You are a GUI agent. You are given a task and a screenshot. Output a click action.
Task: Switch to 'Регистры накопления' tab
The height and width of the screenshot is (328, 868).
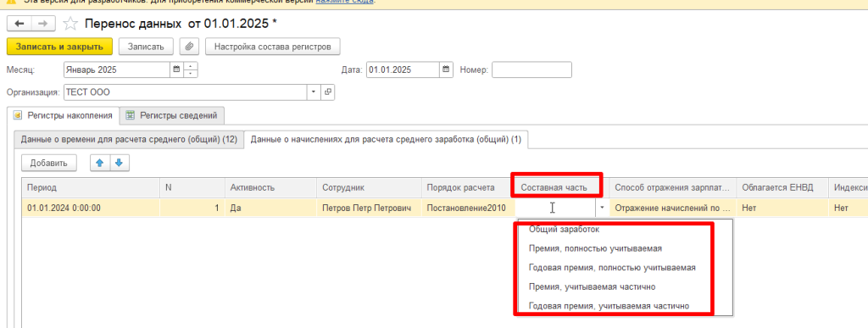[63, 115]
